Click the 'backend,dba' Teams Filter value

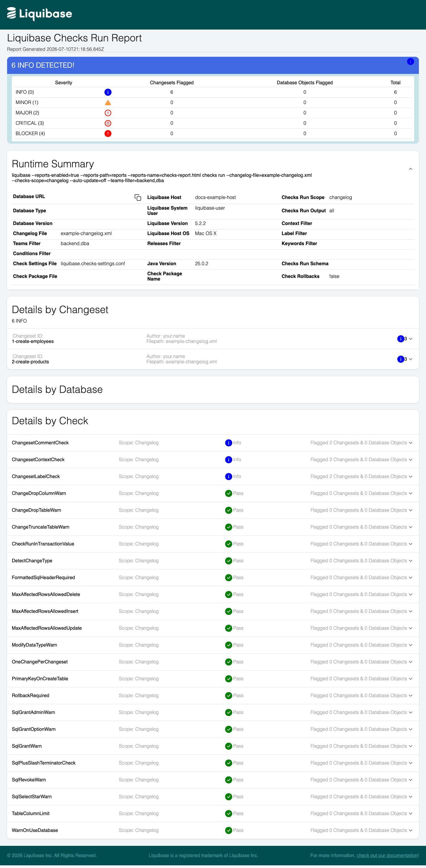click(x=75, y=244)
